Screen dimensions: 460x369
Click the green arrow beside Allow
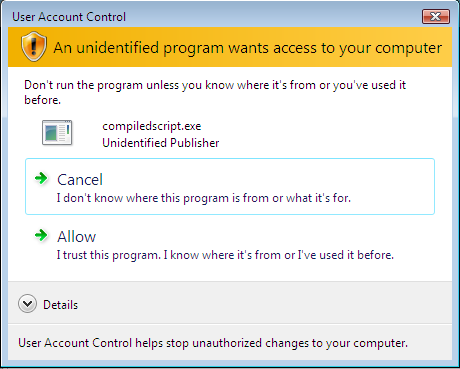click(41, 235)
